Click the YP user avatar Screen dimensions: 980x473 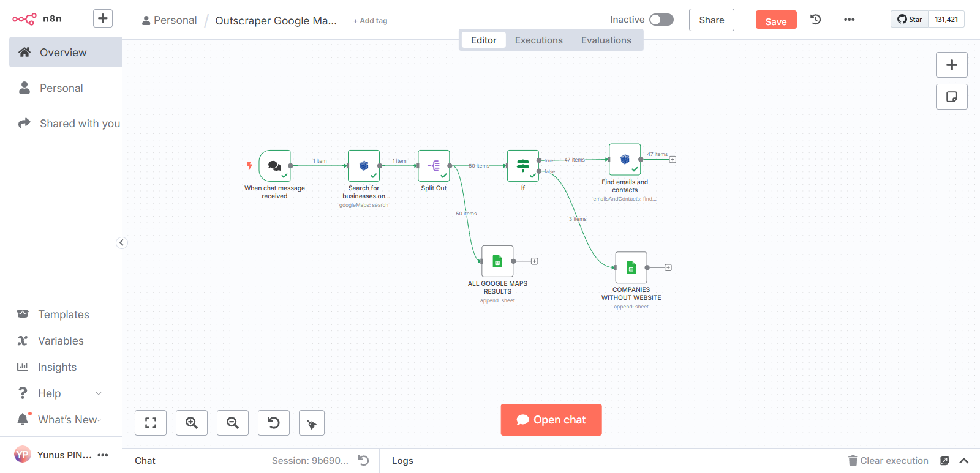tap(23, 455)
